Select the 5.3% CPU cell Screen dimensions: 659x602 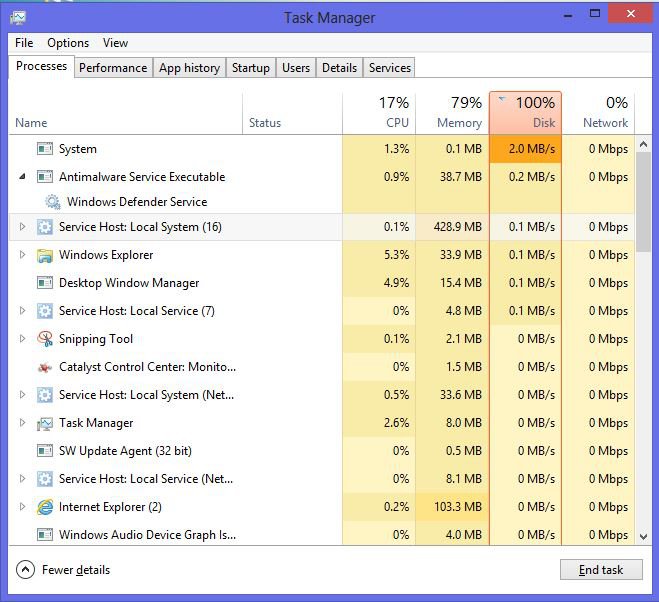pos(379,255)
